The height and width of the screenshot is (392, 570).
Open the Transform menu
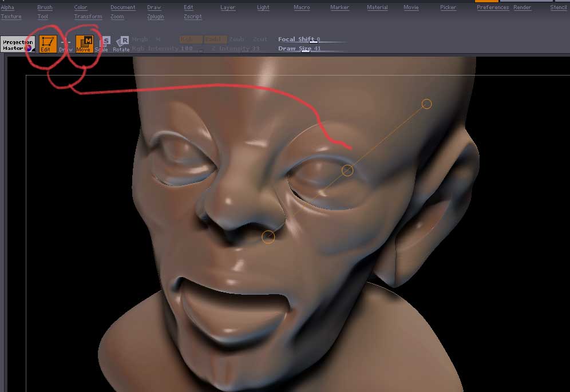click(x=88, y=17)
